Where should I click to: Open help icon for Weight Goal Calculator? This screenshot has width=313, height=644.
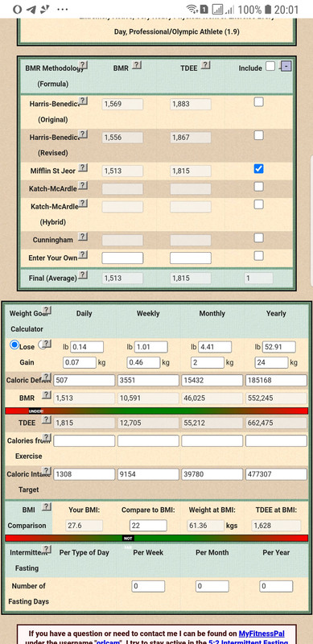pyautogui.click(x=47, y=310)
